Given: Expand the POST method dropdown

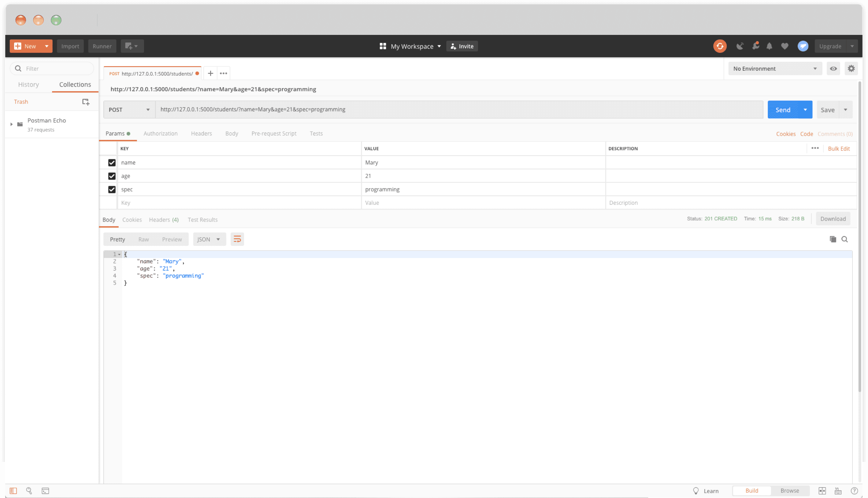Looking at the screenshot, I should pyautogui.click(x=128, y=109).
